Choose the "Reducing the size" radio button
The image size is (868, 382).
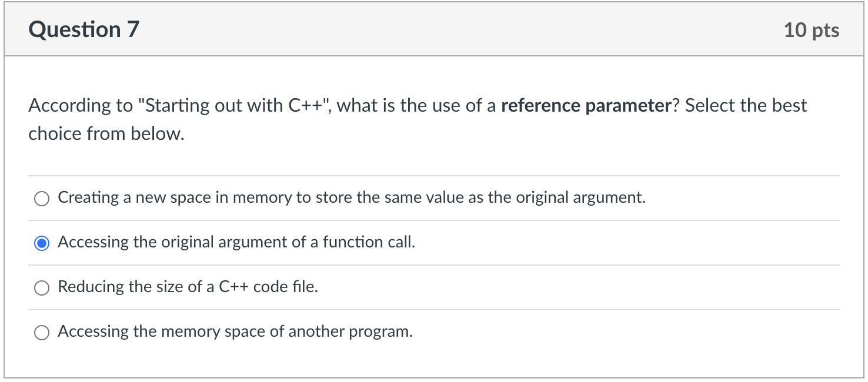(x=41, y=287)
